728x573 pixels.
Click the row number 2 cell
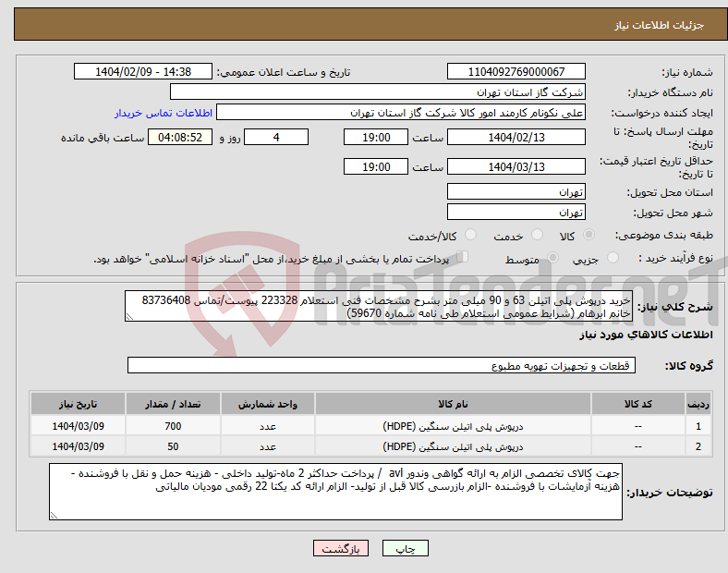698,446
